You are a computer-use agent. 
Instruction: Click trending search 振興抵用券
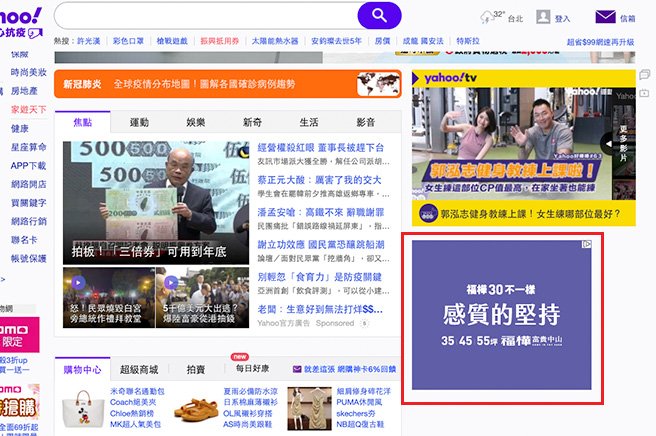tap(219, 41)
